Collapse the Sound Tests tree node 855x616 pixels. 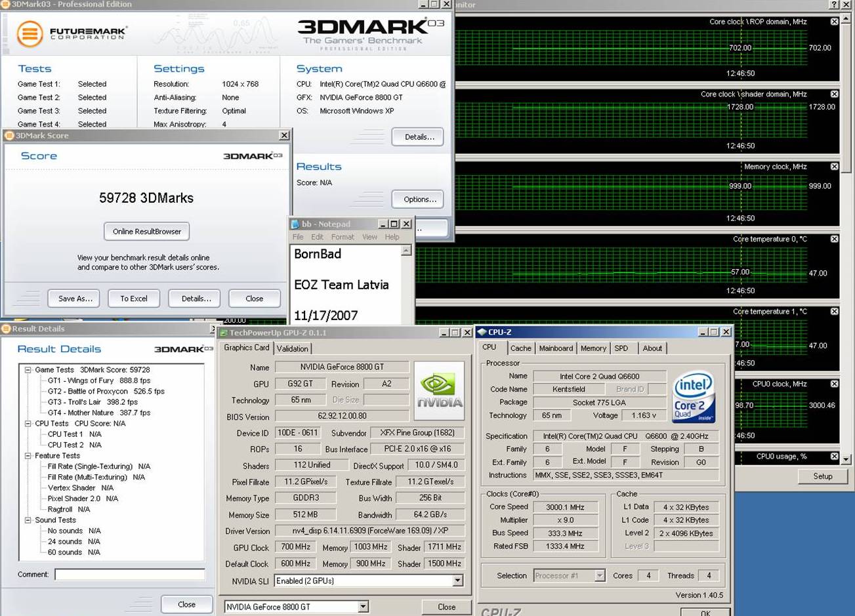coord(28,520)
